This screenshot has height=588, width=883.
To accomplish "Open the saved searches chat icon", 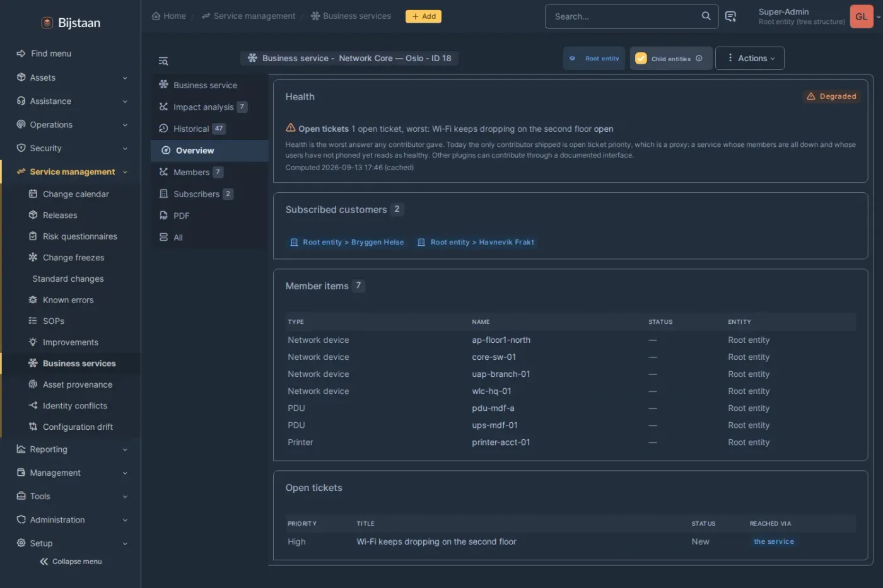I will 730,16.
